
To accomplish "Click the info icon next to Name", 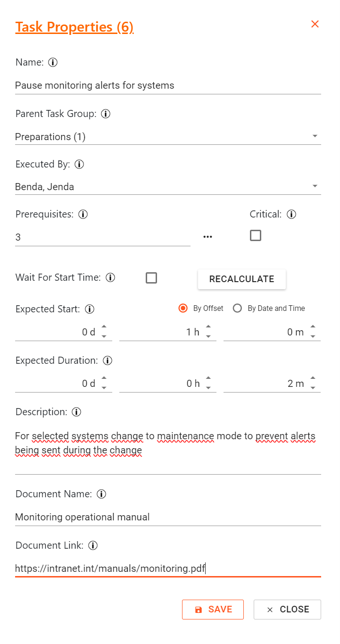I will pos(53,62).
